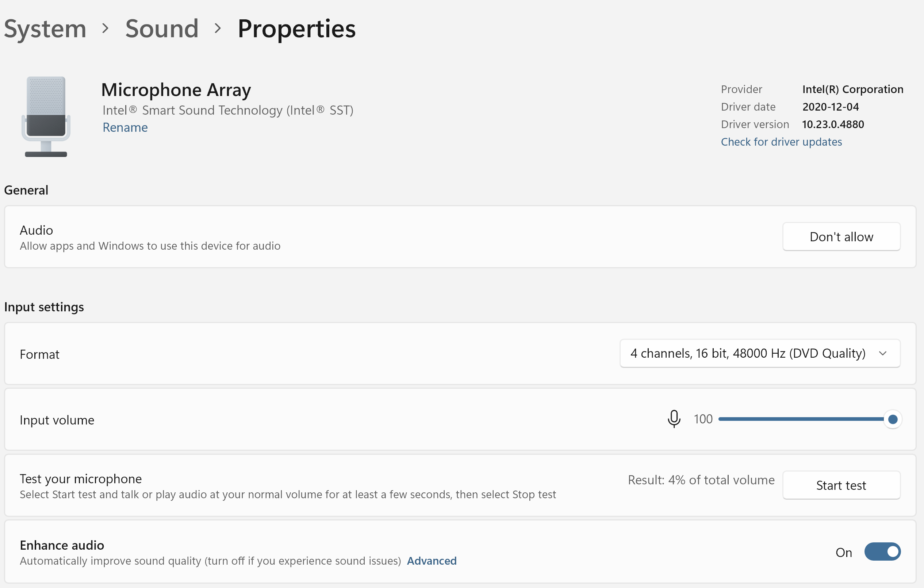The image size is (924, 588).
Task: Click the Test your microphone result text
Action: pos(701,480)
